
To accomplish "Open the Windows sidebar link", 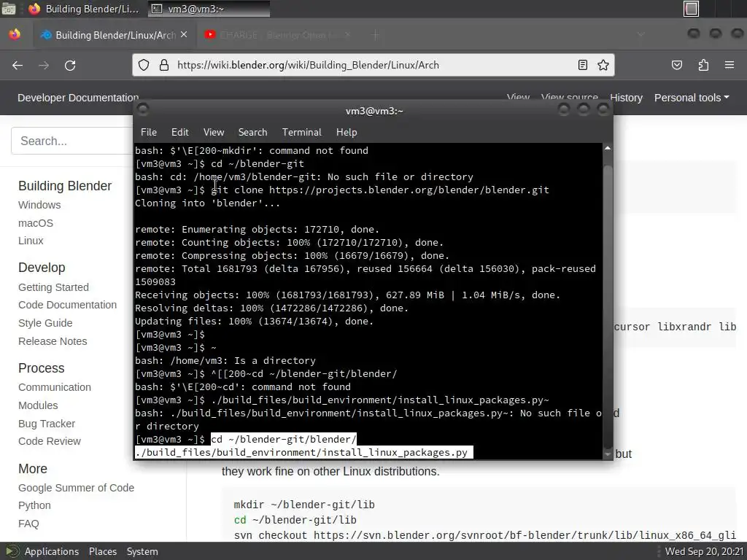I will coord(39,205).
